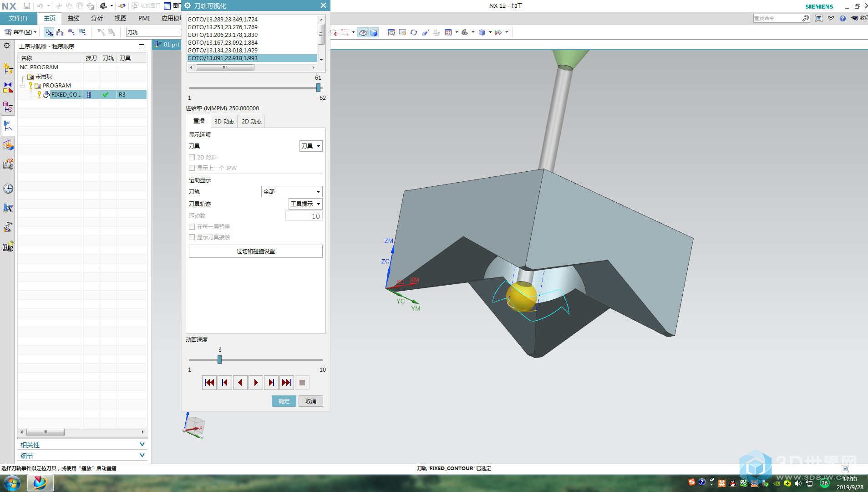Switch to the 分析 ribbon tab
Image resolution: width=868 pixels, height=492 pixels.
(x=97, y=18)
